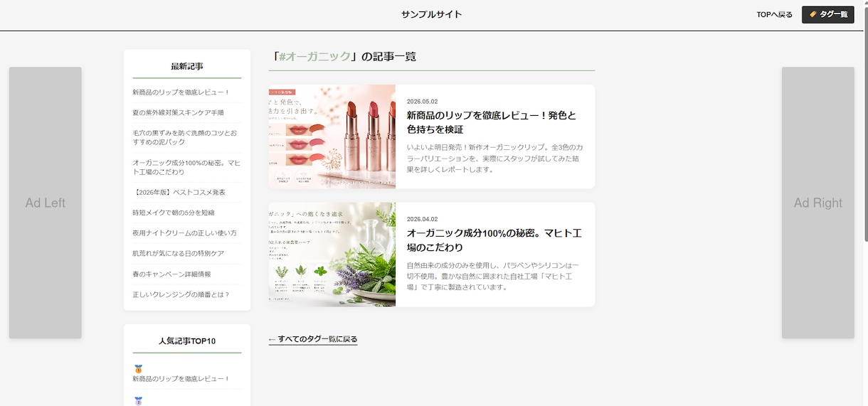This screenshot has height=406, width=868.
Task: Click lip article excerpt starting いよいよ明日発売
Action: 494,159
